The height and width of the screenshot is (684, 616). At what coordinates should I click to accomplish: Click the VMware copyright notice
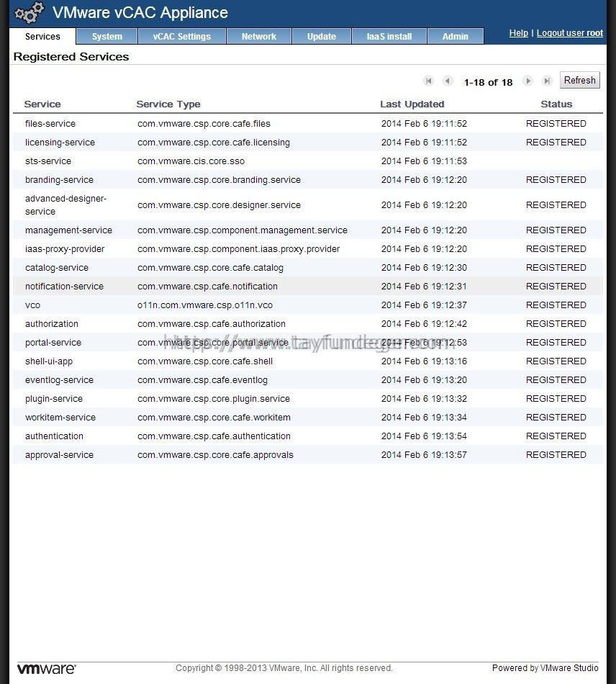click(284, 668)
